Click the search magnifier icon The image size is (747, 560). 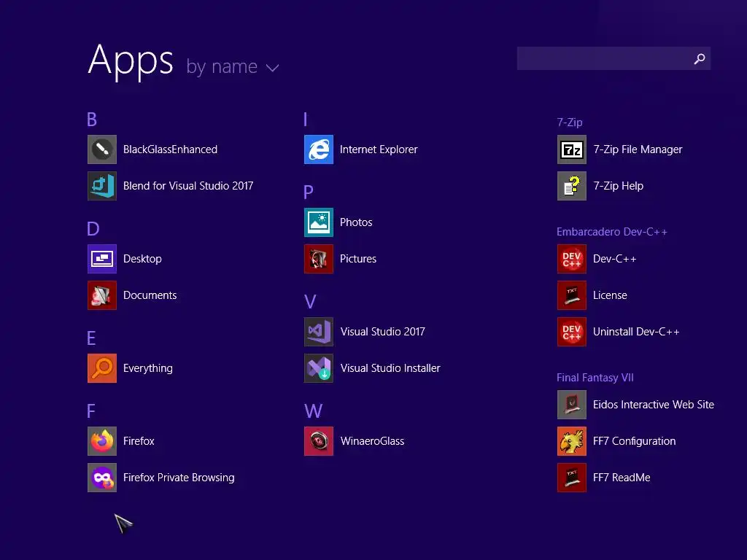(700, 58)
